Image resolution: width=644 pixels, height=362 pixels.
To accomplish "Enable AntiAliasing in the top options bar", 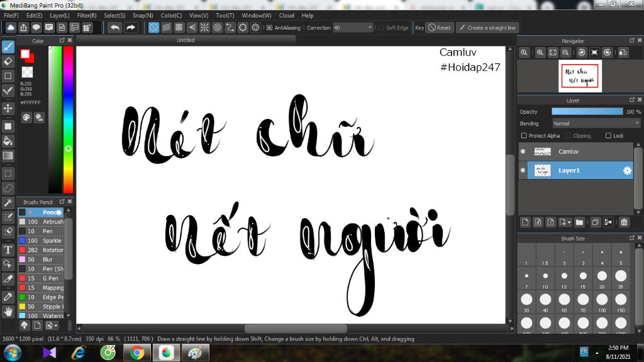I will pyautogui.click(x=270, y=28).
